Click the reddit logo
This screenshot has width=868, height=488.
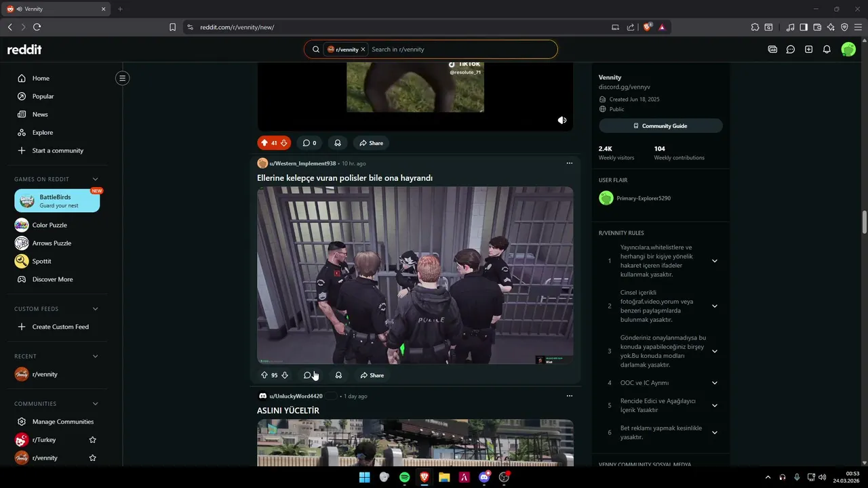[x=24, y=49]
